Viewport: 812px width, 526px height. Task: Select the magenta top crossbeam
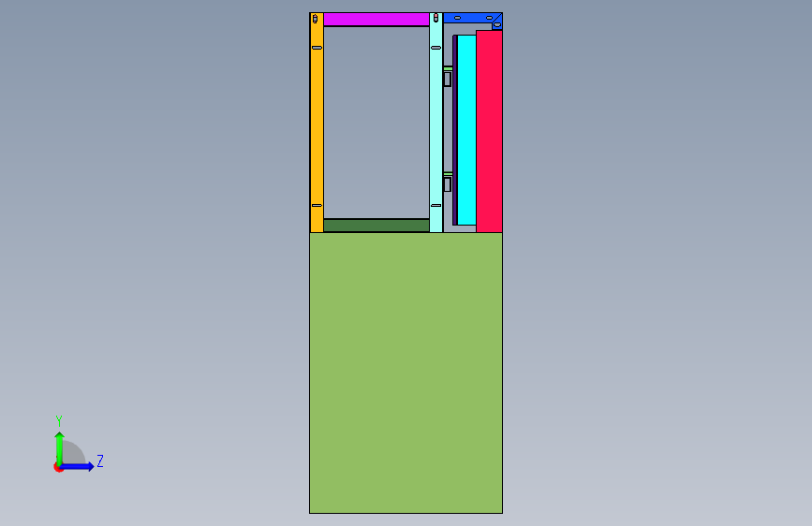376,20
